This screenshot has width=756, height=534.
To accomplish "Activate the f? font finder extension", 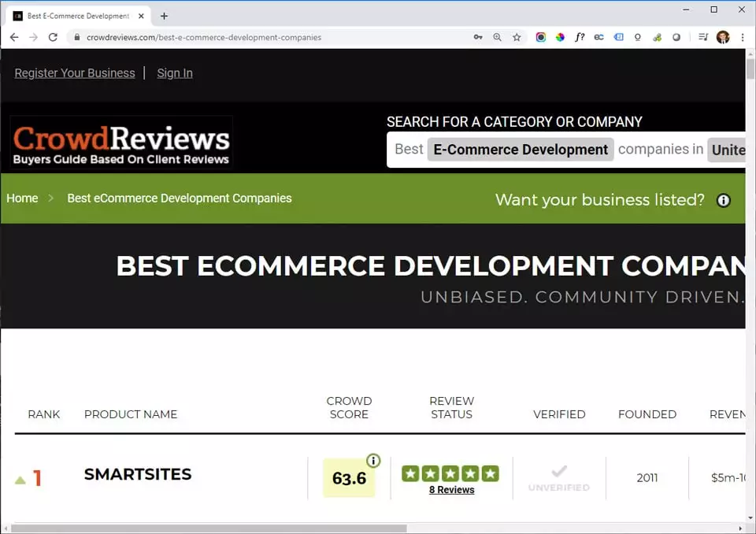I will pos(580,37).
